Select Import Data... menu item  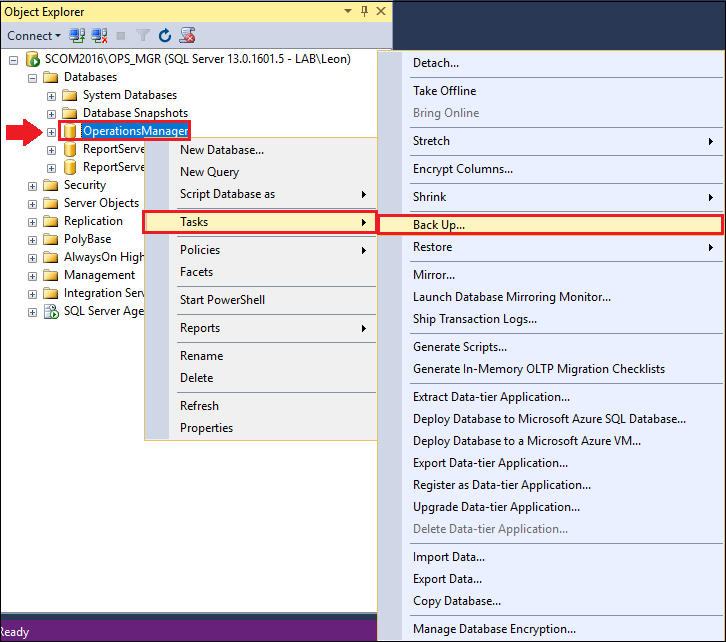[551, 557]
